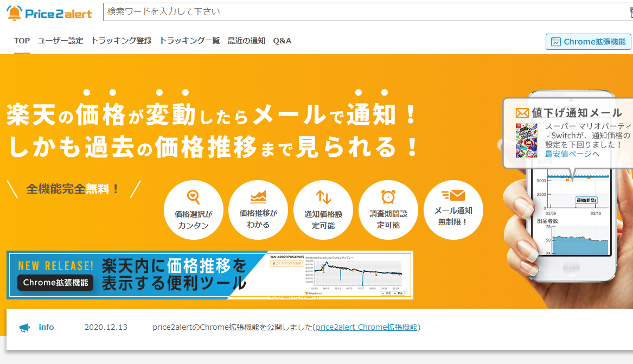
Task: Click the 調査期間設定可能 alarm clock icon
Action: point(388,196)
